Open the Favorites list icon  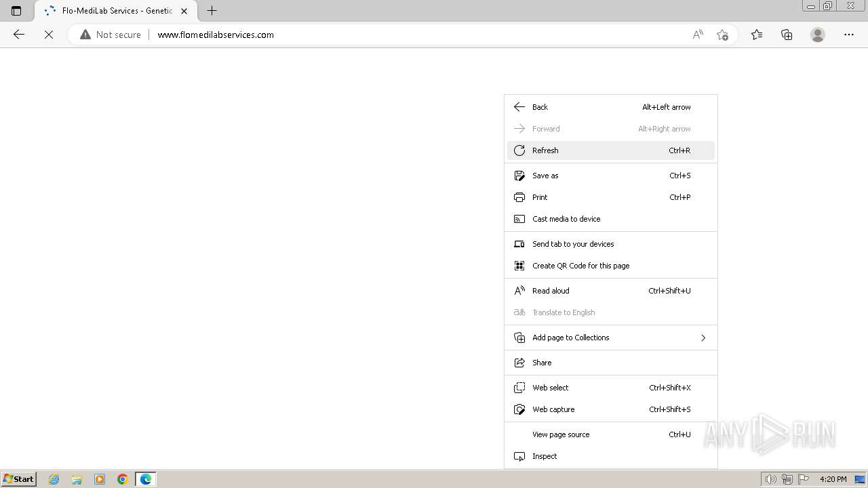tap(757, 35)
